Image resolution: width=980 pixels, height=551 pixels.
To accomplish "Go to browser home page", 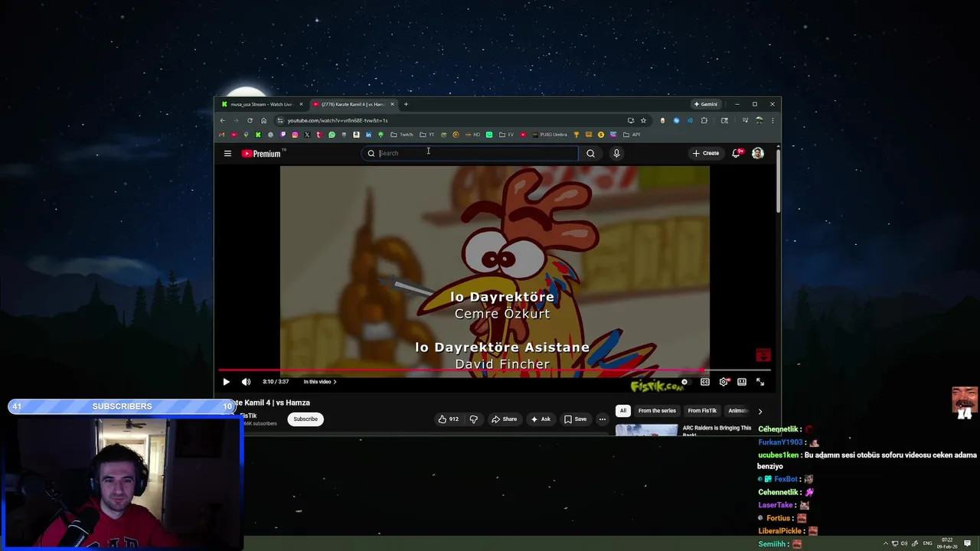I will 263,120.
